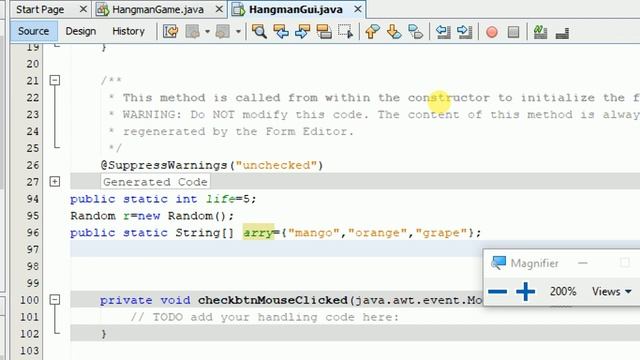Zoom in with Magnifier plus button
Screen dimensions: 640x360
525,291
